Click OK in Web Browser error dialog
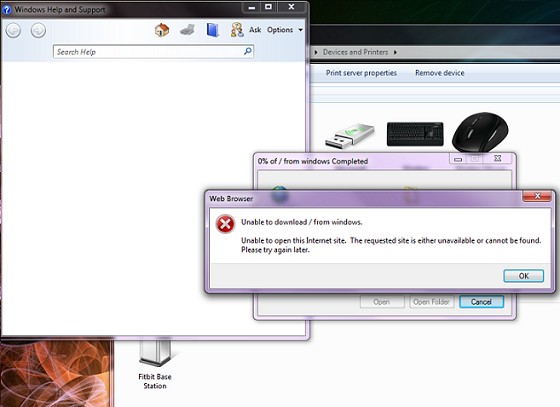This screenshot has height=407, width=560. coord(524,276)
